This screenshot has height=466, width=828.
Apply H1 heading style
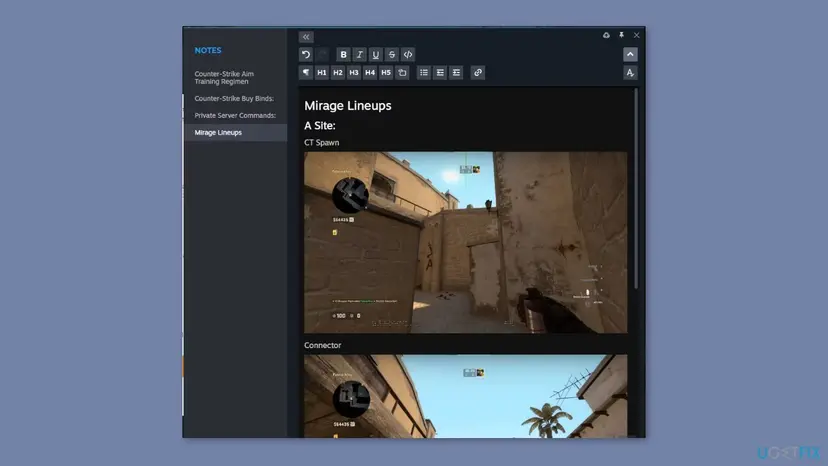pyautogui.click(x=322, y=72)
